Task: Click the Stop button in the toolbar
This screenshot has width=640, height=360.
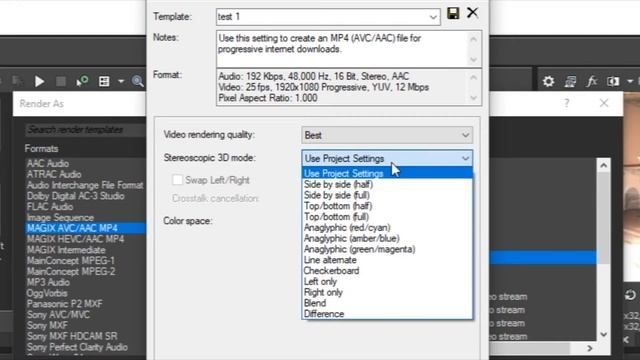Action: click(x=61, y=81)
